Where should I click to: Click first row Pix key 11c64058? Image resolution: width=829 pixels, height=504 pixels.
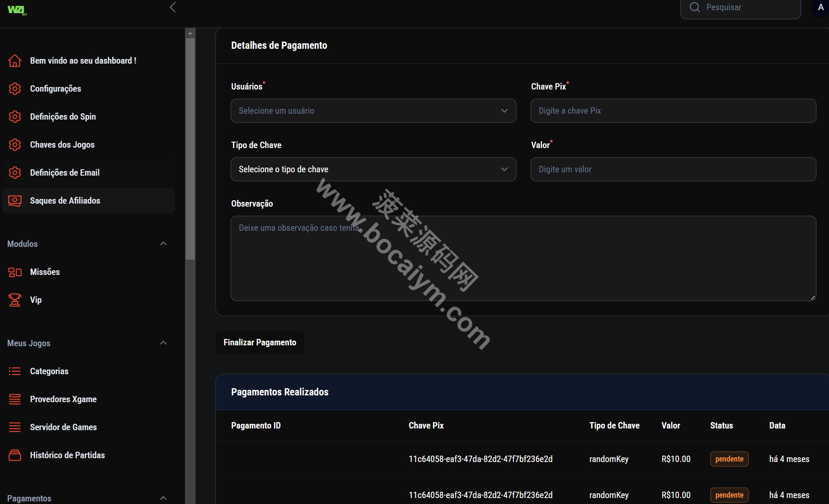pyautogui.click(x=481, y=459)
